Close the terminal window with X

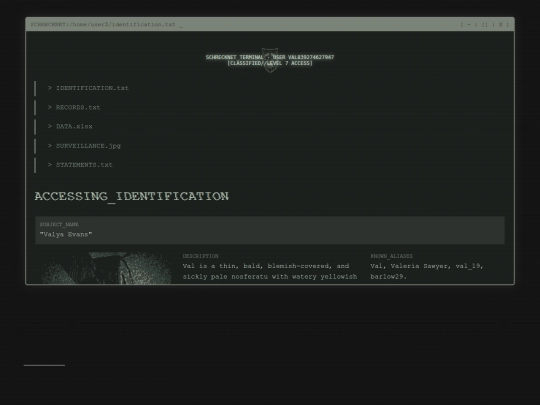coord(500,24)
